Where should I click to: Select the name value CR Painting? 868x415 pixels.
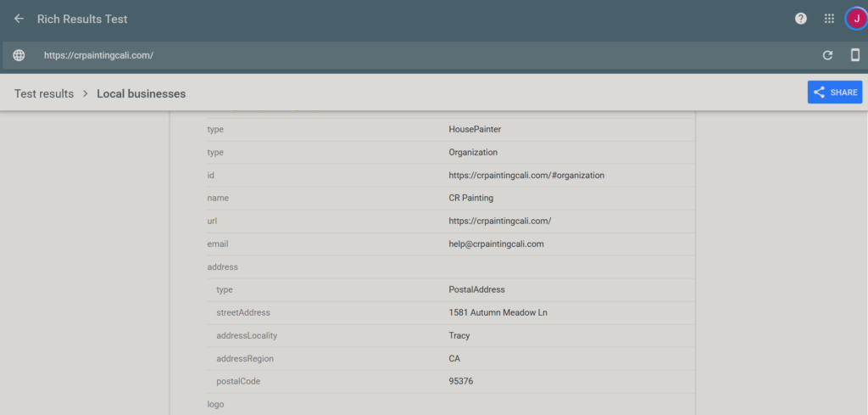pyautogui.click(x=470, y=198)
